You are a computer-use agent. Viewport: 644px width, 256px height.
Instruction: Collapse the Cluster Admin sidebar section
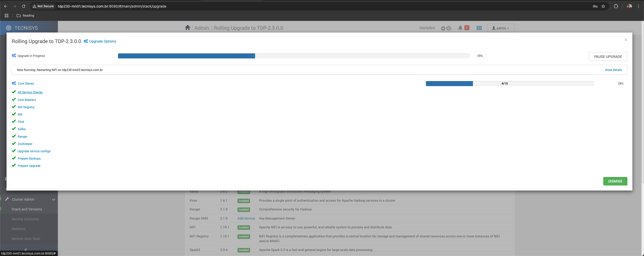tap(53, 199)
